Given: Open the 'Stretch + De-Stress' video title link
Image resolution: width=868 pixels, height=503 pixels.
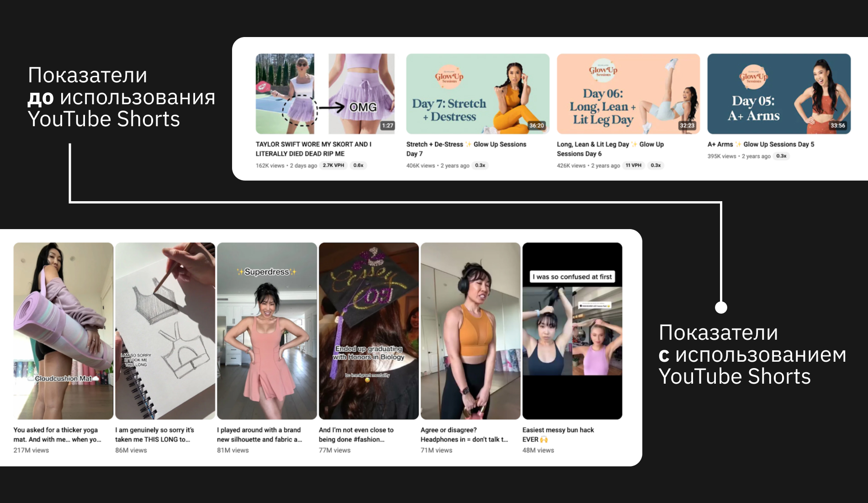Looking at the screenshot, I should tap(466, 149).
